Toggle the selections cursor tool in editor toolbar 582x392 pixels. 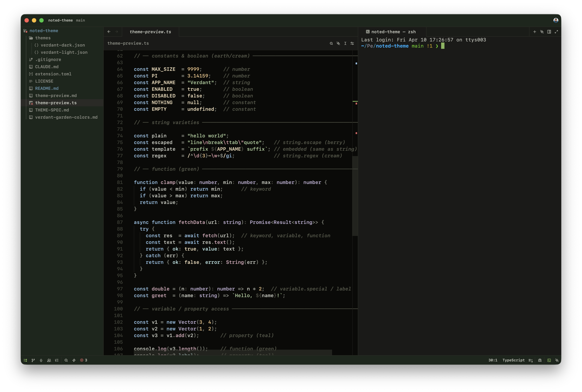click(x=345, y=43)
